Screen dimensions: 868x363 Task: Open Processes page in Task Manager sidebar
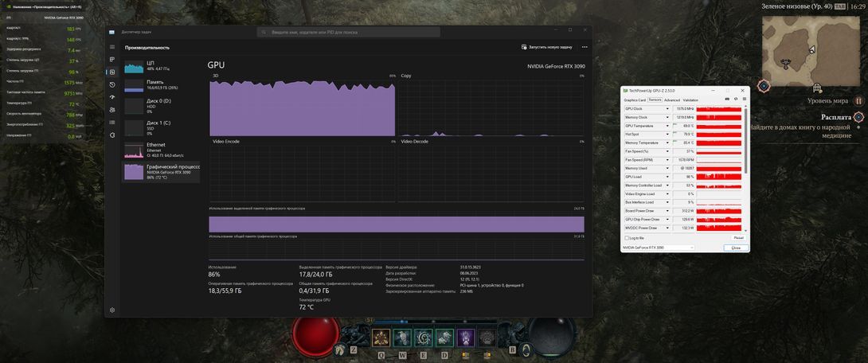pos(112,59)
